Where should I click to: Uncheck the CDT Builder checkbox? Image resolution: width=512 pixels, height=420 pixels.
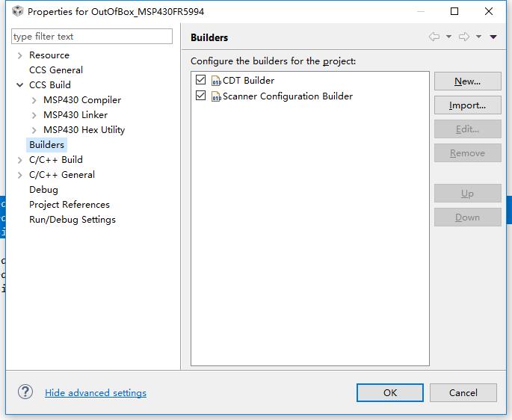(x=200, y=80)
